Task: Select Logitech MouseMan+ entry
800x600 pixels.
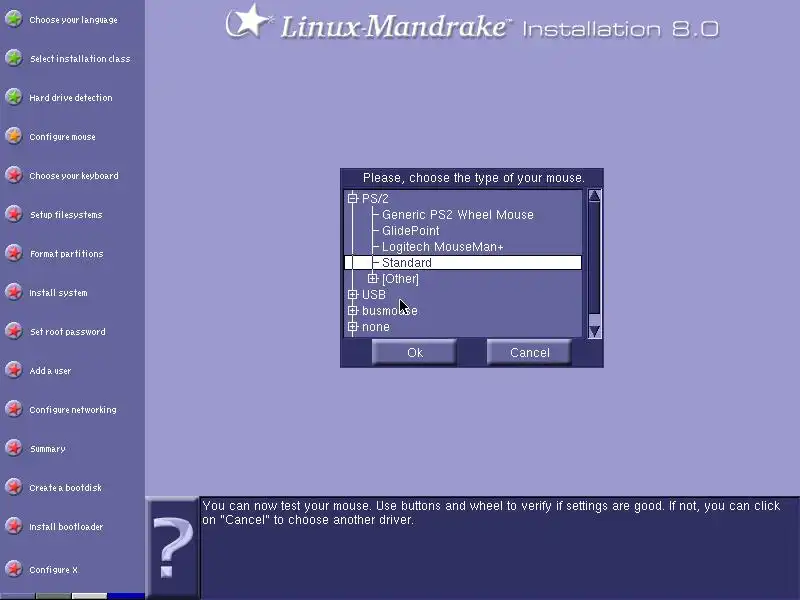Action: tap(442, 246)
